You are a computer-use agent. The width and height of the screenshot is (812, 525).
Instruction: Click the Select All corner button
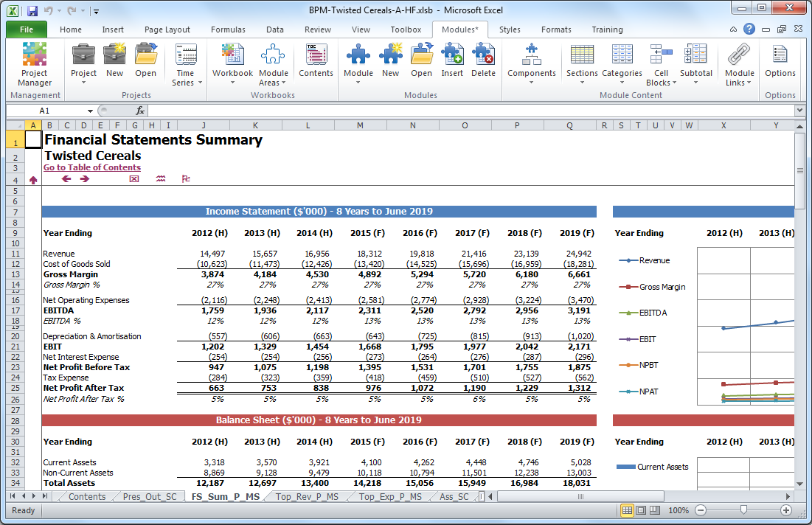point(15,125)
